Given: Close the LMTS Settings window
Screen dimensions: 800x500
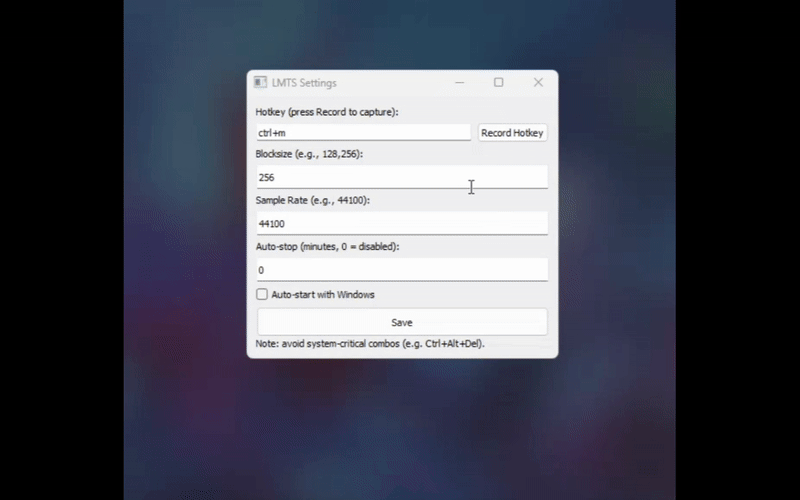Looking at the screenshot, I should [538, 82].
